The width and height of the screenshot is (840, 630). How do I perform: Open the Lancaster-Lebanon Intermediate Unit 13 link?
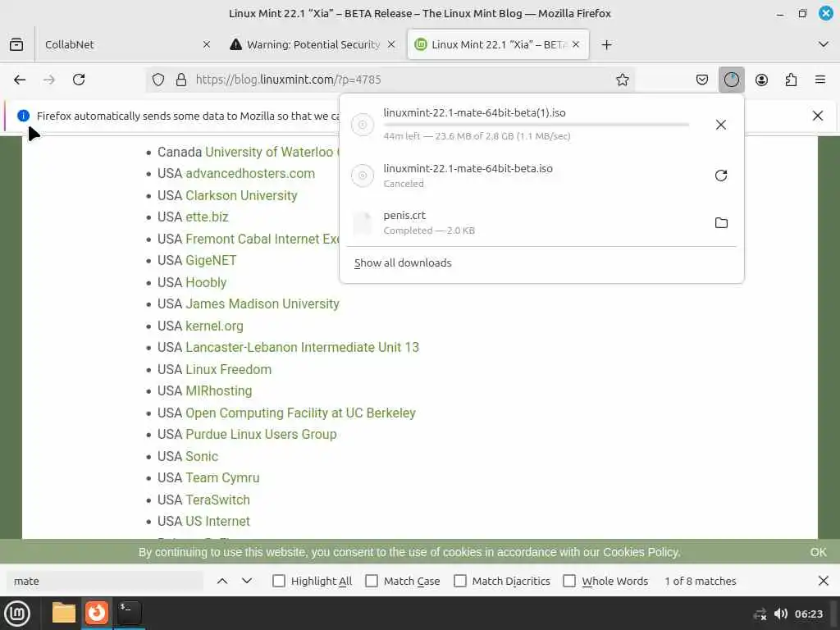[302, 347]
